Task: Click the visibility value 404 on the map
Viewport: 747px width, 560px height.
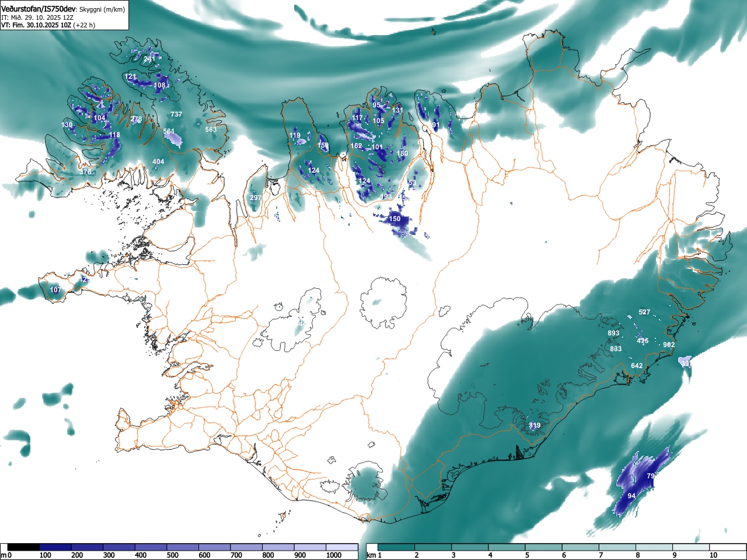Action: pos(158,162)
